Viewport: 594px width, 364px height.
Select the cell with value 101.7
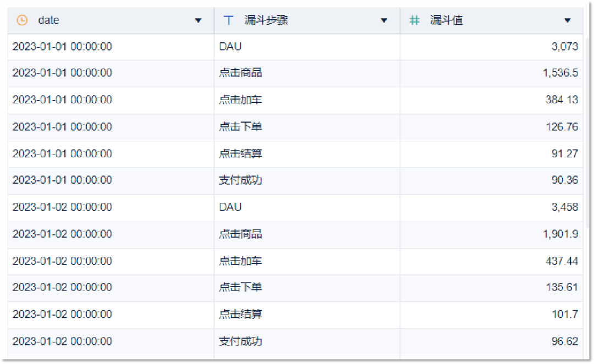pyautogui.click(x=492, y=315)
